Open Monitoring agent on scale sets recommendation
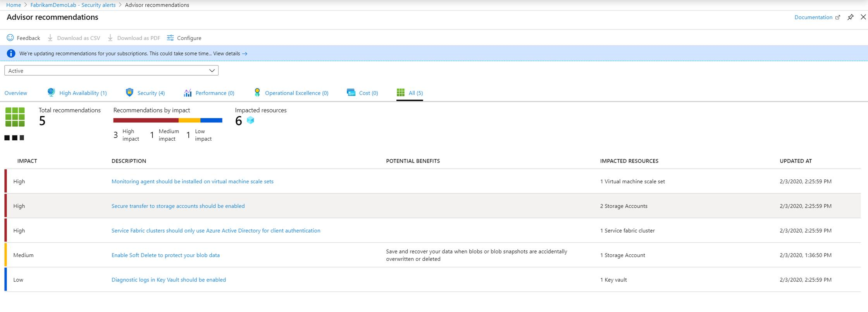 click(x=193, y=181)
